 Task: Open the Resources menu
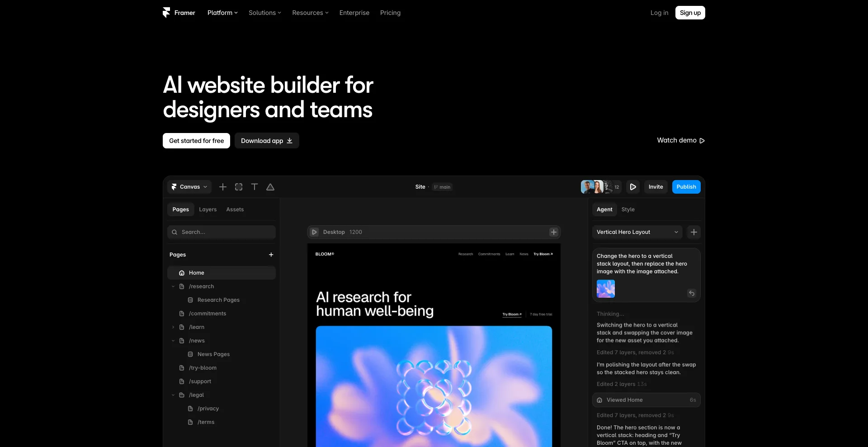click(x=310, y=13)
